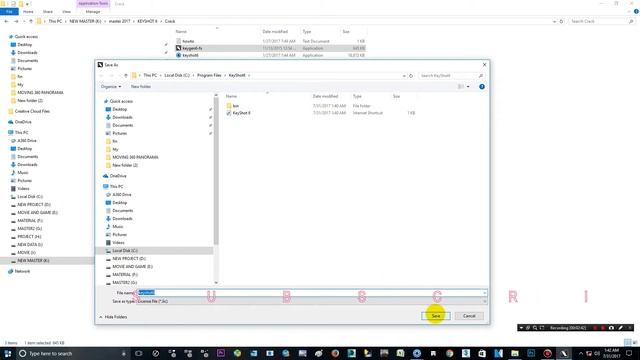The image size is (640, 360).
Task: Select A360 Drive in Save As tree
Action: [x=122, y=195]
